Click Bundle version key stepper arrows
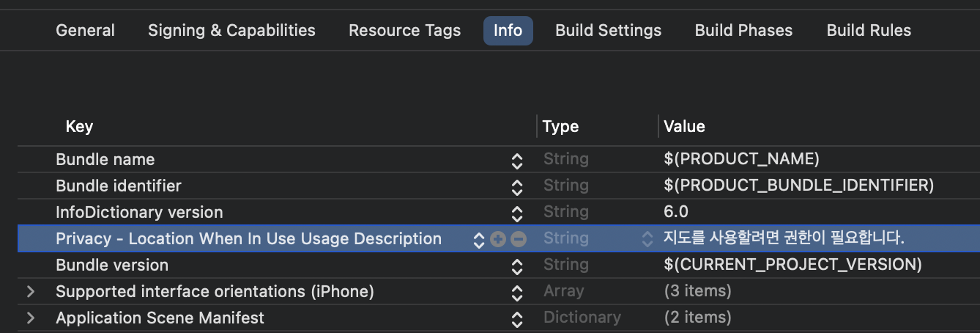The image size is (980, 333). (x=517, y=266)
